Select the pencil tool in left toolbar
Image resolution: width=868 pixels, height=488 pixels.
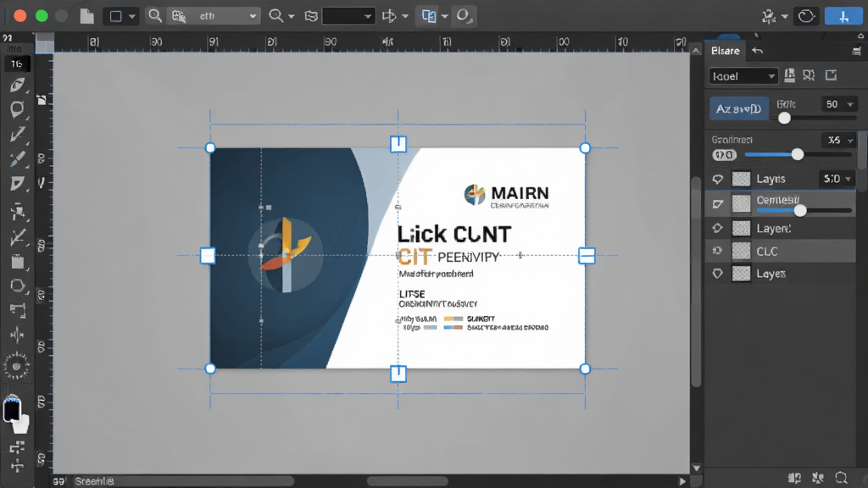17,134
